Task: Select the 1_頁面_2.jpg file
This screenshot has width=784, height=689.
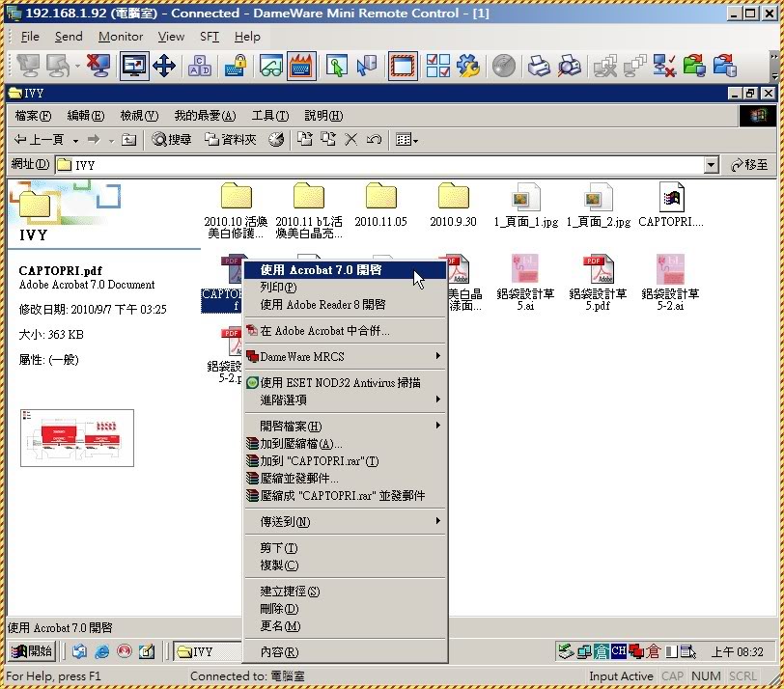Action: coord(598,205)
